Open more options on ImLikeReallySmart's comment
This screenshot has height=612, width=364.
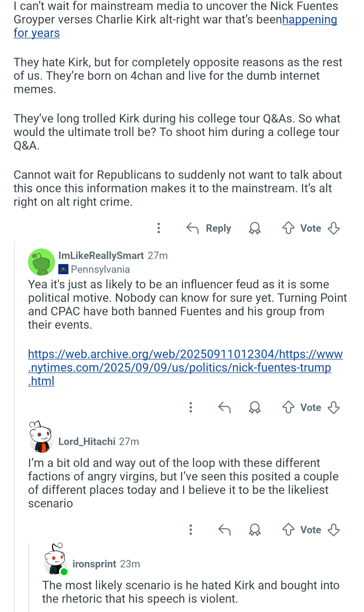(x=191, y=407)
